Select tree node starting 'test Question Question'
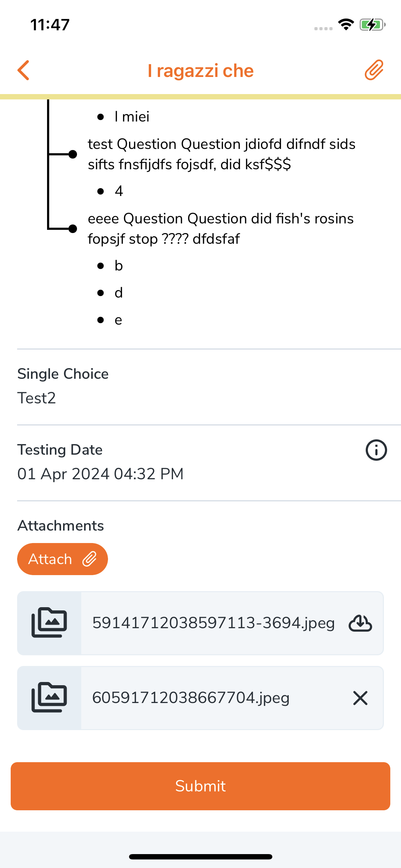The width and height of the screenshot is (401, 868). pyautogui.click(x=221, y=154)
